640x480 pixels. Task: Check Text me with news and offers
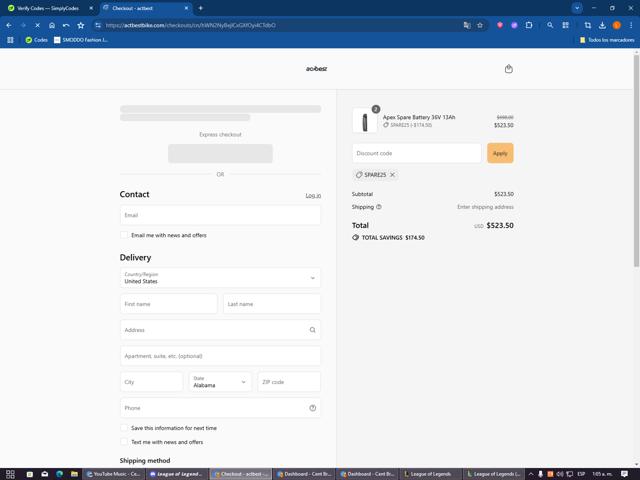tap(124, 442)
